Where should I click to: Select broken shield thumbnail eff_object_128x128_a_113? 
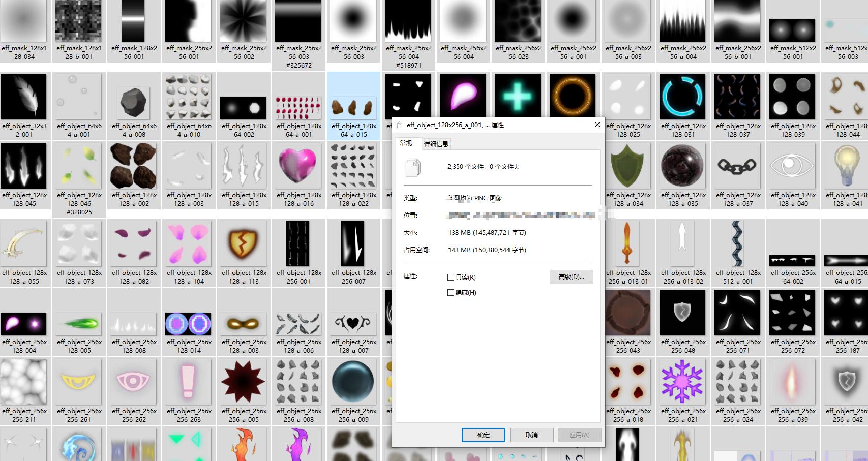pos(244,243)
